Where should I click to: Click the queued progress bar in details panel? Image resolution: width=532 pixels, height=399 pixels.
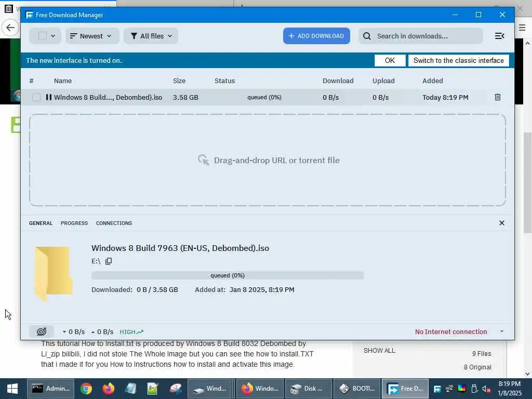pos(228,275)
